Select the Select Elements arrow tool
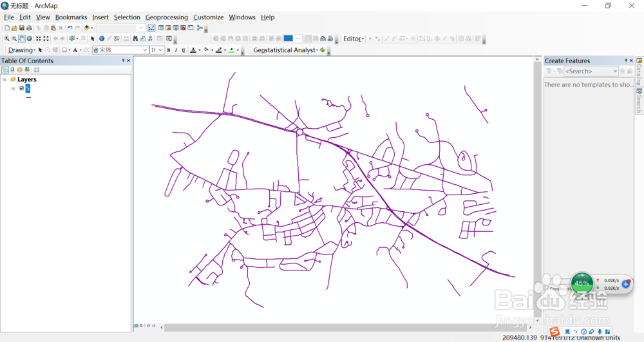644x342 pixels. 92,39
